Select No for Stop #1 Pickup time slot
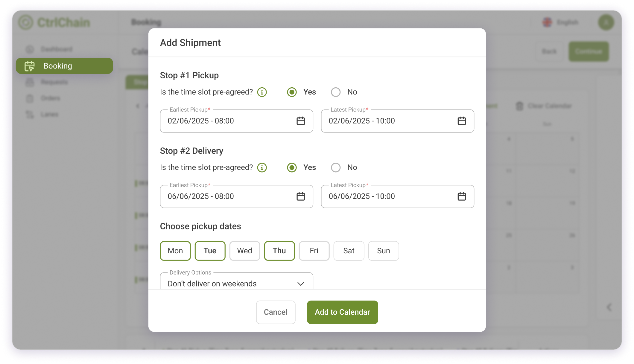The height and width of the screenshot is (364, 634). (x=336, y=92)
